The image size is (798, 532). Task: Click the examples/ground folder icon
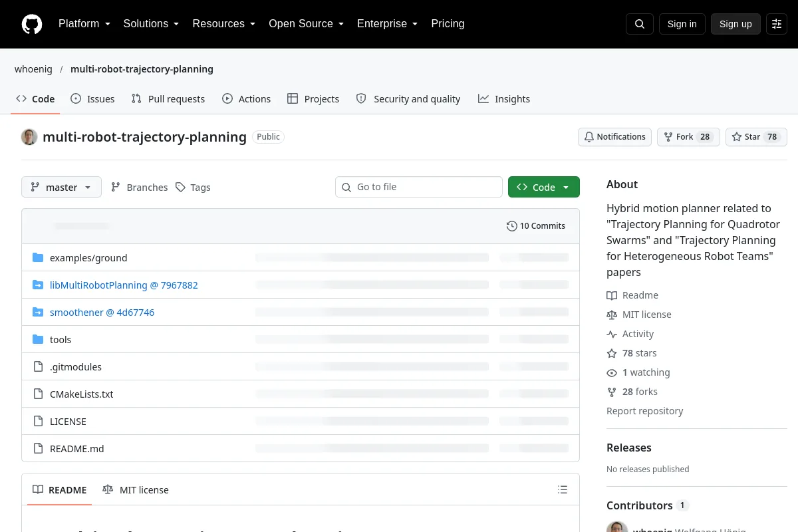(38, 258)
